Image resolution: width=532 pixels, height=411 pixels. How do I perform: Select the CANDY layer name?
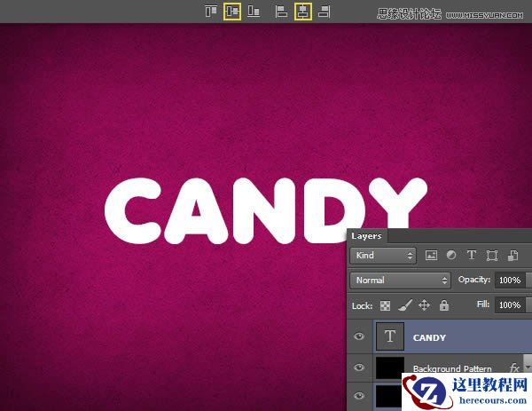point(429,337)
